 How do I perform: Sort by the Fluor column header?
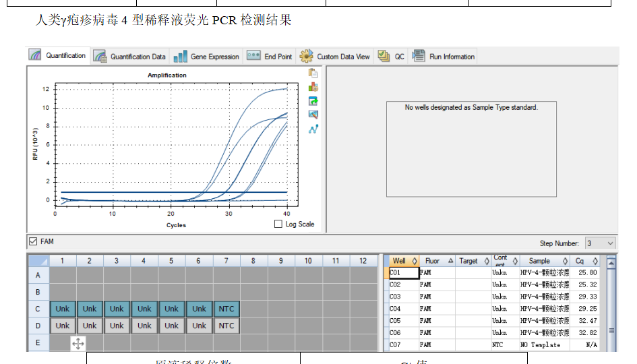tap(437, 261)
